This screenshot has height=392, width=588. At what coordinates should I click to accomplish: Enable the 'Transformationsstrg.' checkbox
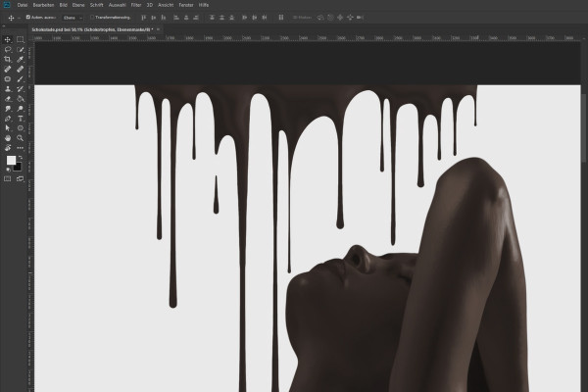coord(92,18)
